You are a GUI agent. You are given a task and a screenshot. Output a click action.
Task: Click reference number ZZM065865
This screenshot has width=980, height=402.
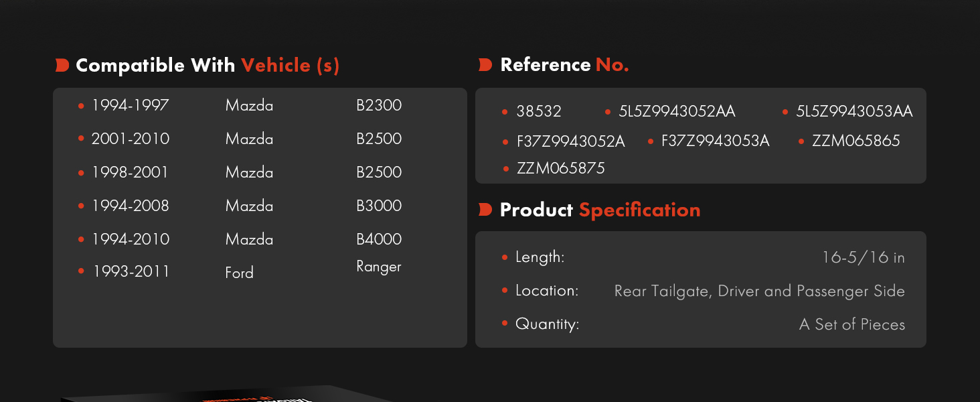855,141
